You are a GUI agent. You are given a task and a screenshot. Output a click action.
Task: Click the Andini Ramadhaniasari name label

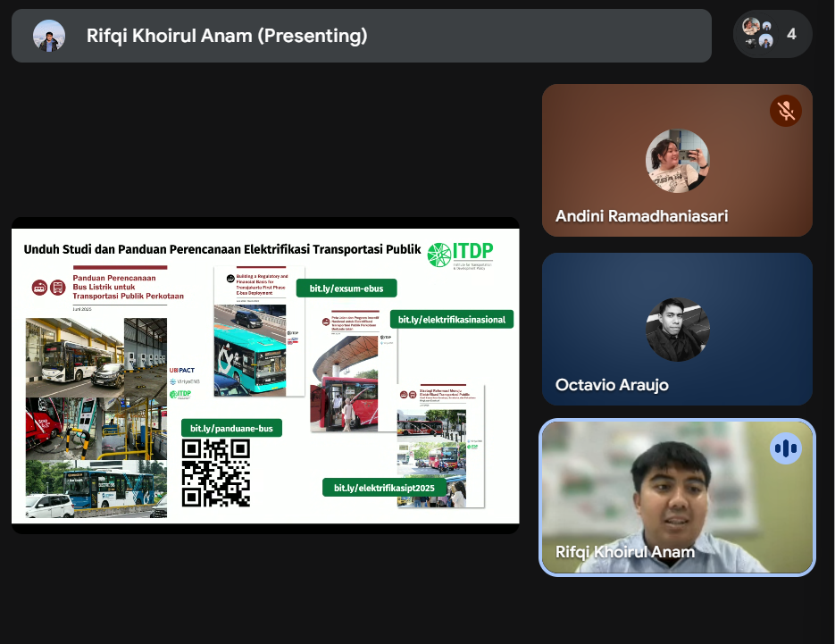pyautogui.click(x=641, y=217)
